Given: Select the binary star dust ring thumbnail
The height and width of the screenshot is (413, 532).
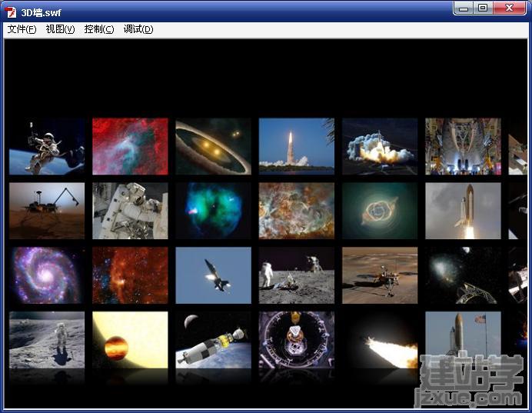Looking at the screenshot, I should 214,146.
